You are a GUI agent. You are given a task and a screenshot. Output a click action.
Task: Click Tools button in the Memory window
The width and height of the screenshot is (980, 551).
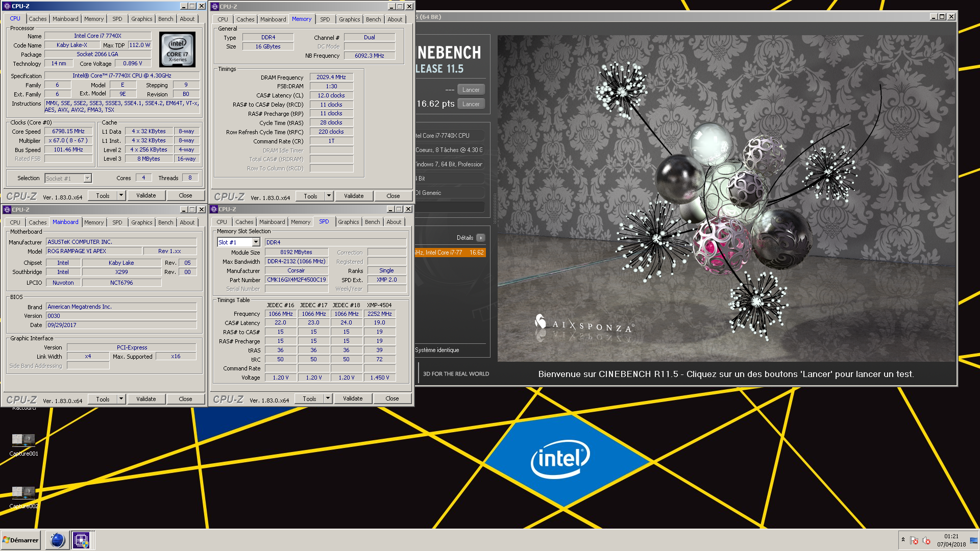(310, 196)
